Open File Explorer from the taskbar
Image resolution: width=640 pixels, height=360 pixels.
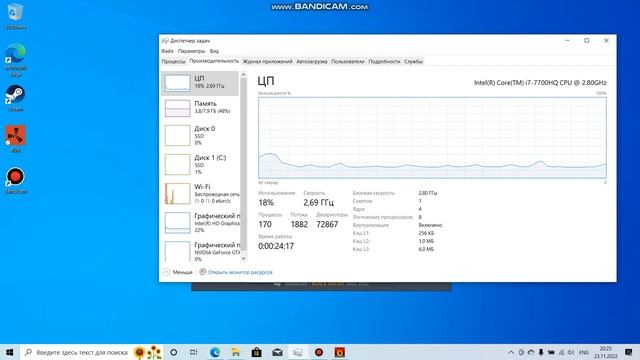point(236,352)
